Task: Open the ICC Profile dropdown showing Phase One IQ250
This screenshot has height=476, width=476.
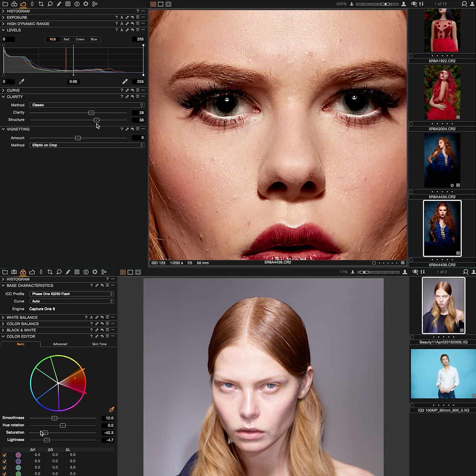Action: (x=71, y=294)
